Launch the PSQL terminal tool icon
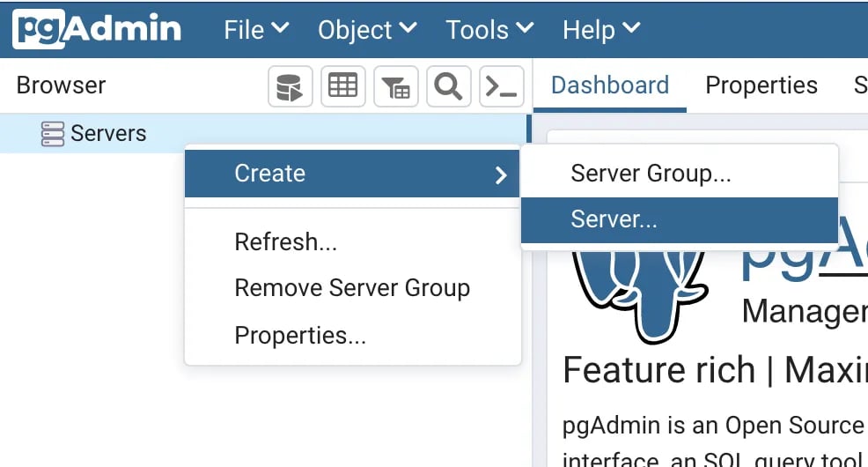The width and height of the screenshot is (868, 467). [x=501, y=86]
